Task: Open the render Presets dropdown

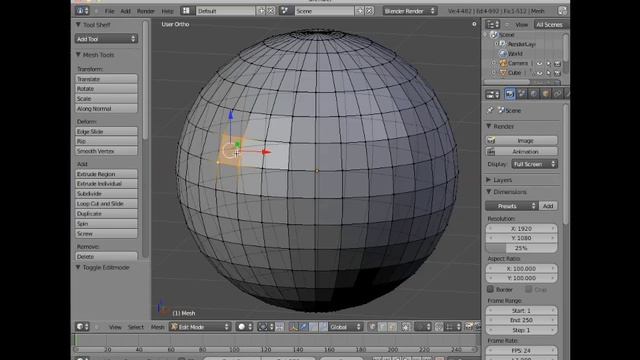Action: point(512,206)
